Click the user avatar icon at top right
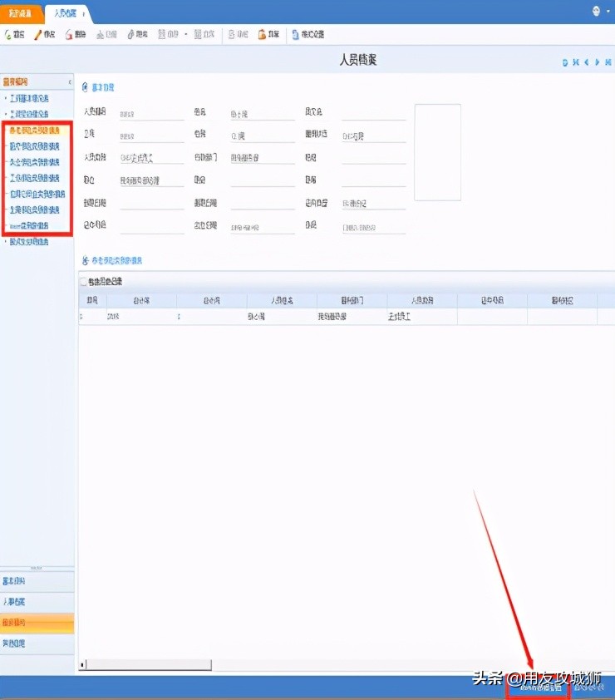Viewport: 615px width, 700px height. pyautogui.click(x=596, y=11)
